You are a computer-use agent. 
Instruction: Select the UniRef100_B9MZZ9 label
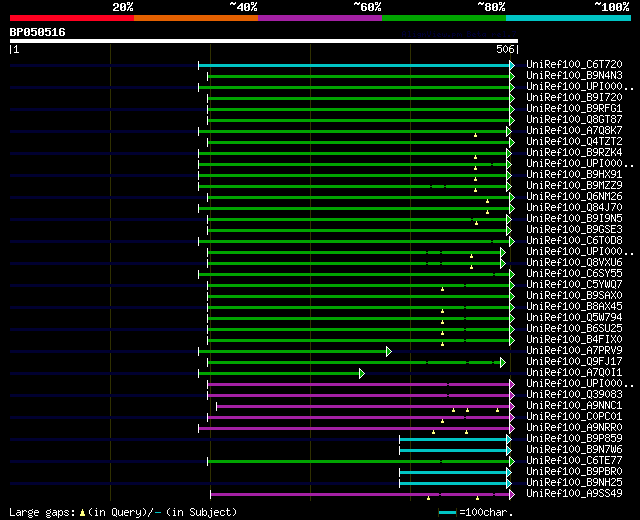click(574, 186)
